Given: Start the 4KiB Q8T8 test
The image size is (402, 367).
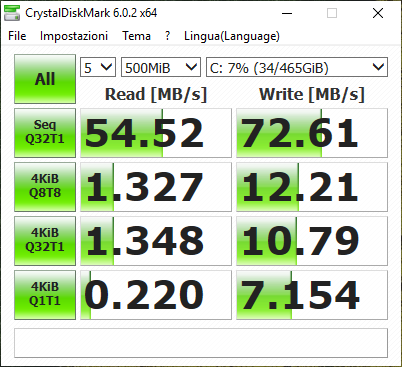Looking at the screenshot, I should tap(45, 187).
